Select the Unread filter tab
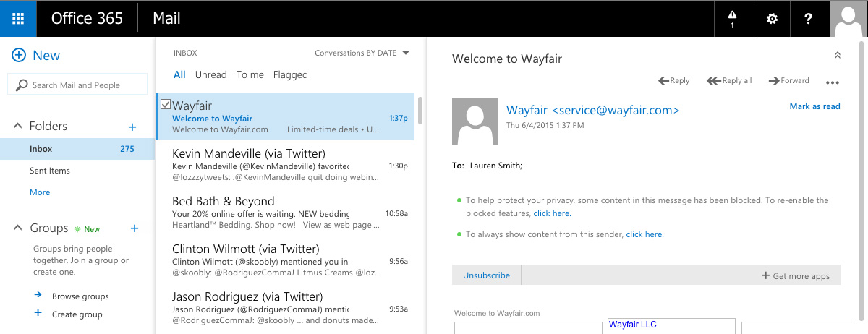Screen dimensions: 868x334 coord(211,74)
